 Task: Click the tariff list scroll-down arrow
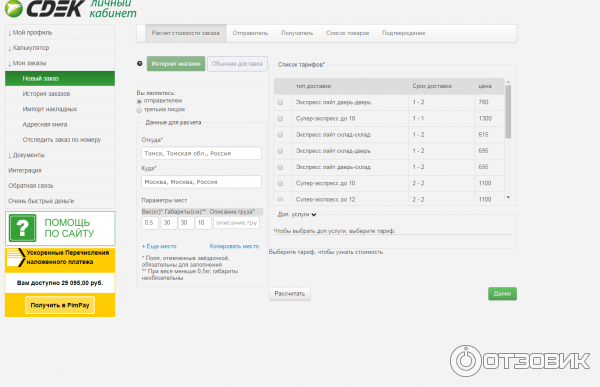508,198
